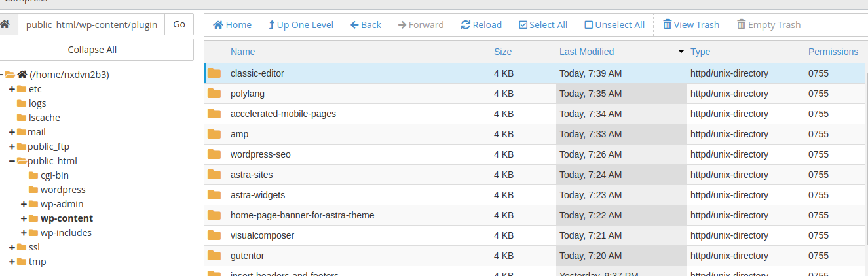Click the home icon beside path field
Viewport: 868px width, 276px height.
pyautogui.click(x=6, y=25)
